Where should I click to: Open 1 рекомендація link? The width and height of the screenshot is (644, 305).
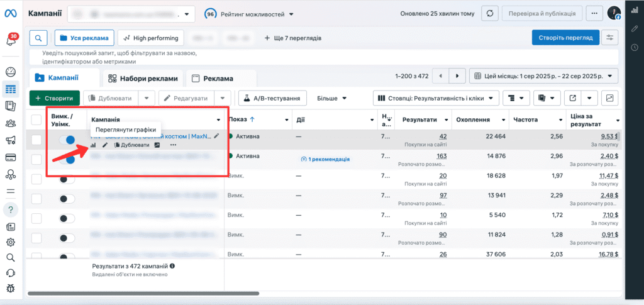[x=325, y=159]
